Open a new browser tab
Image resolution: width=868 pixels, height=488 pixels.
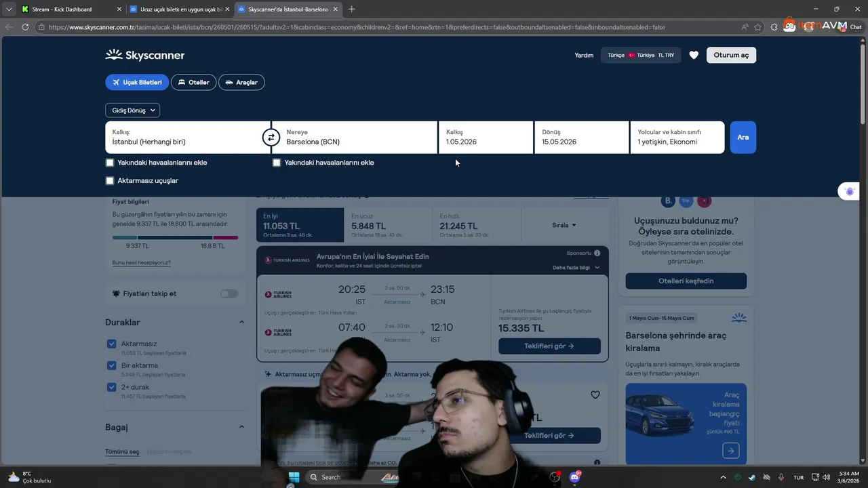[x=351, y=9]
